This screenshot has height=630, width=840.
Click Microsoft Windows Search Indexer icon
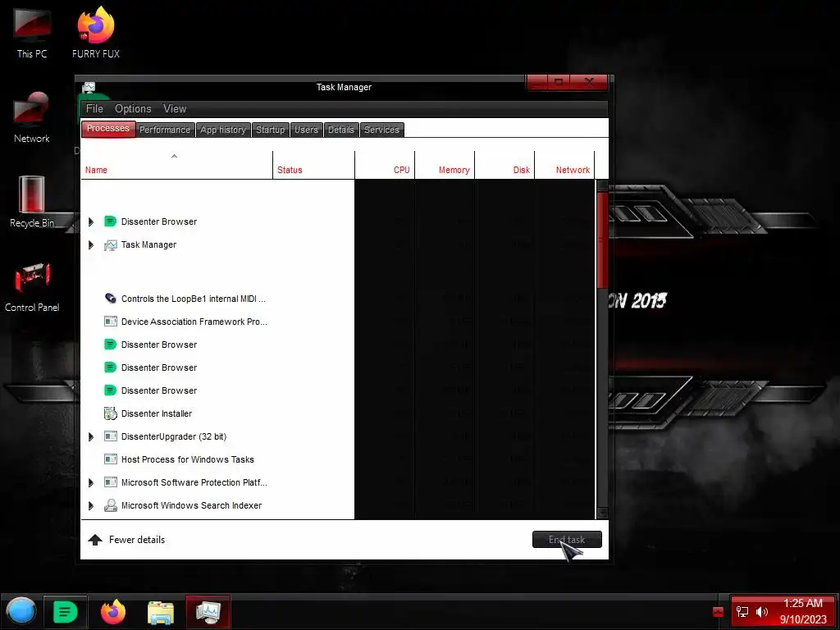click(x=110, y=505)
